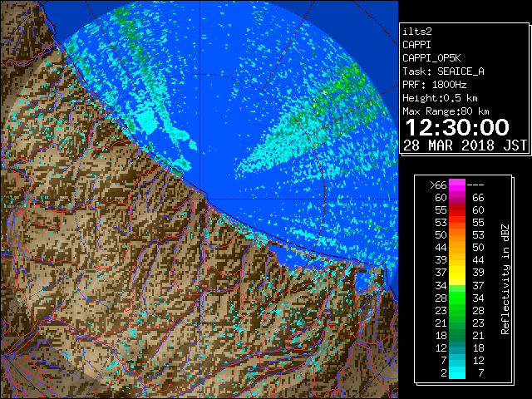Image resolution: width=532 pixels, height=399 pixels.
Task: Click the cyan 2–7 dBZ legend swatch
Action: coord(457,372)
